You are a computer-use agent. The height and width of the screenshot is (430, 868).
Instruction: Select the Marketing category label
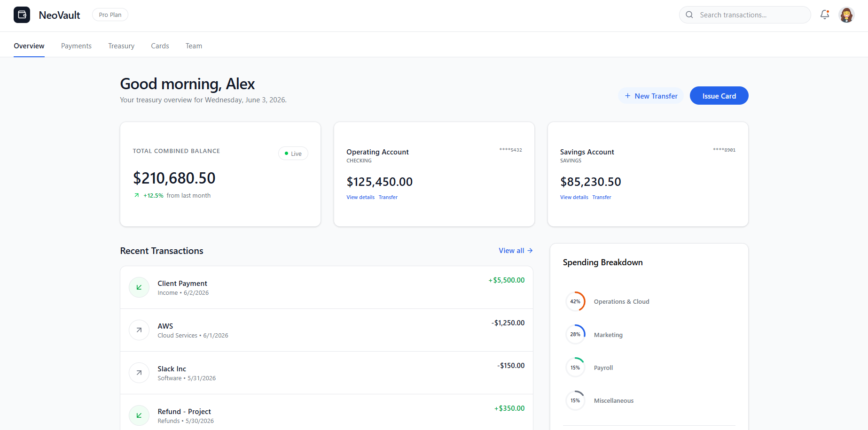coord(608,335)
